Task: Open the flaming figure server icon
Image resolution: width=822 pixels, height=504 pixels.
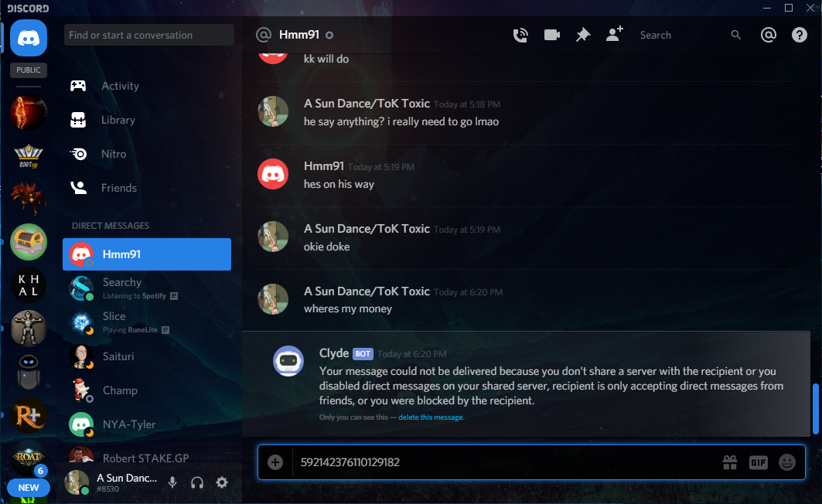Action: click(29, 111)
